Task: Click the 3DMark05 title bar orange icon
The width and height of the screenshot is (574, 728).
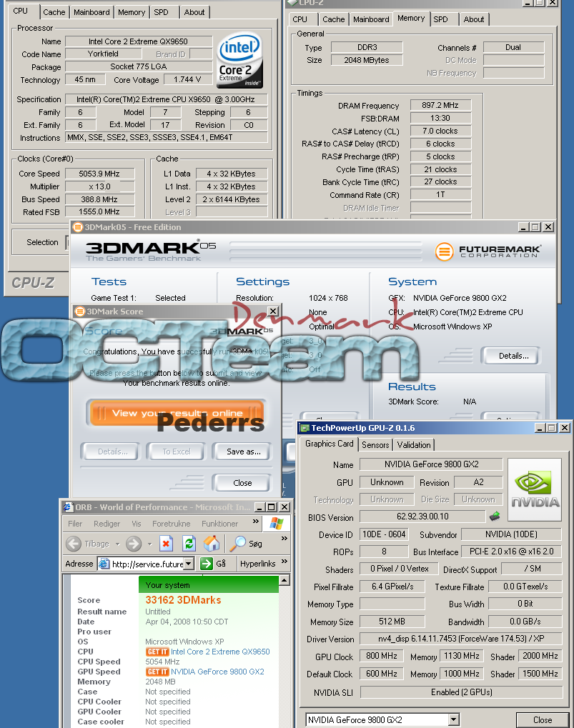Action: (x=77, y=227)
